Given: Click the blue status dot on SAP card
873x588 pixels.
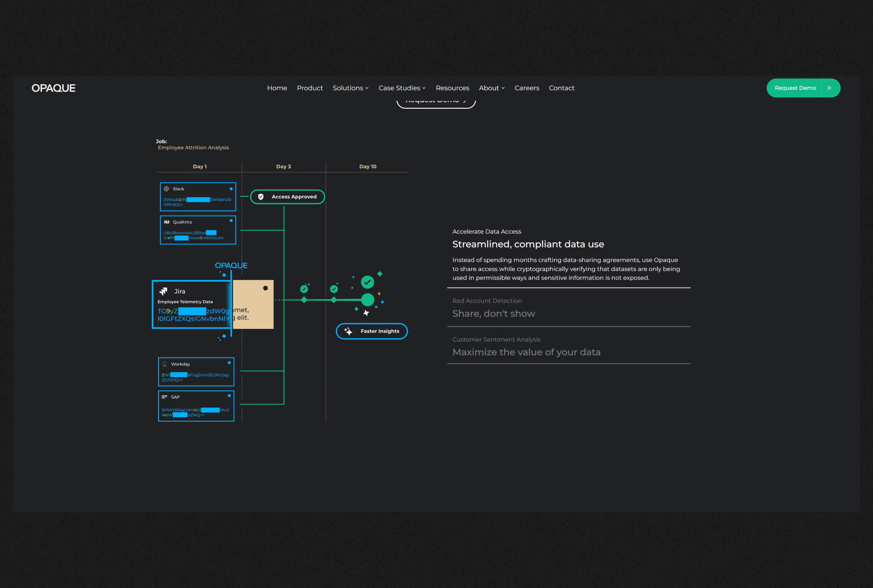Looking at the screenshot, I should (229, 396).
